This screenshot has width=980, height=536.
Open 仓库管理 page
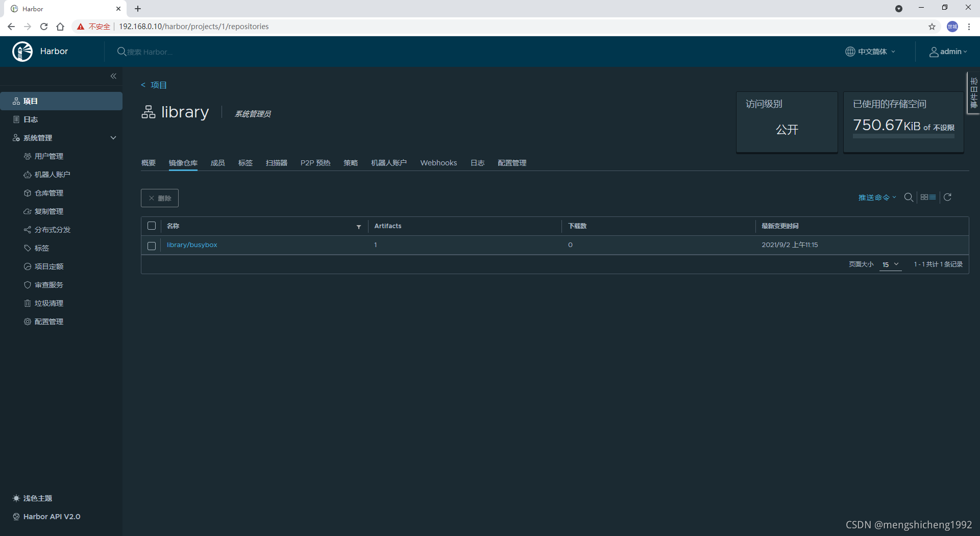[49, 193]
